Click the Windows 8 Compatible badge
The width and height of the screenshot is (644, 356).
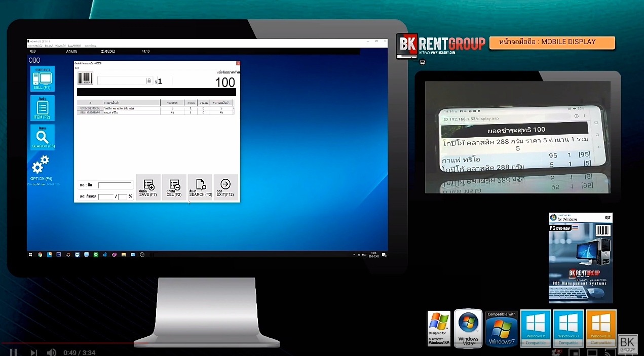click(x=536, y=328)
